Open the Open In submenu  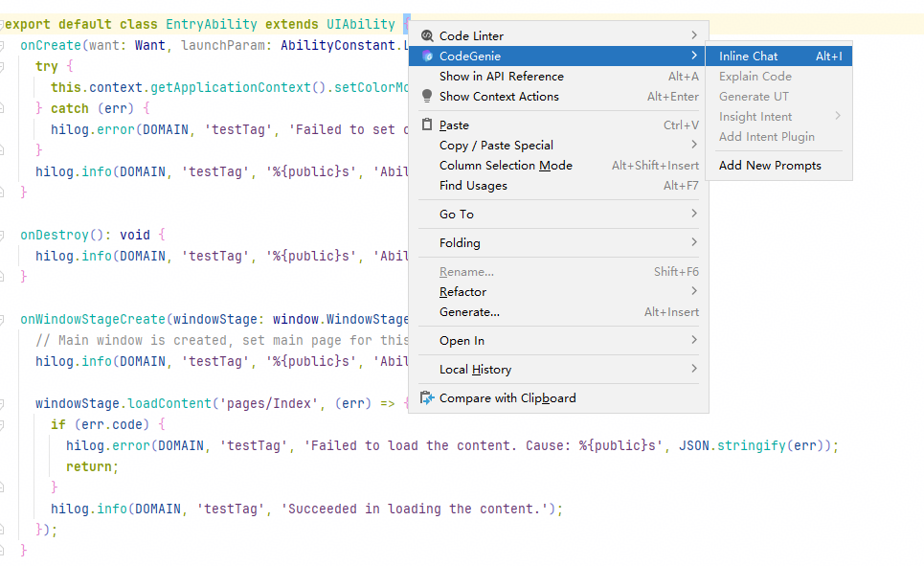462,341
